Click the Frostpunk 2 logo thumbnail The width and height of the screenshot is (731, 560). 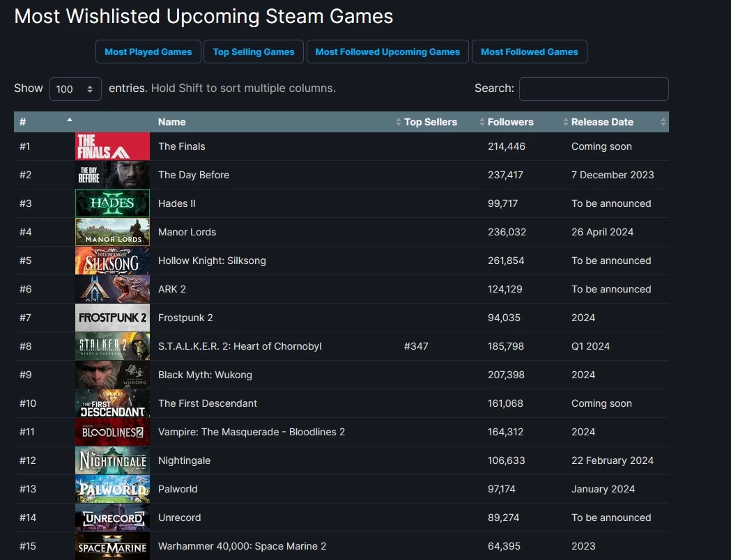pyautogui.click(x=112, y=318)
